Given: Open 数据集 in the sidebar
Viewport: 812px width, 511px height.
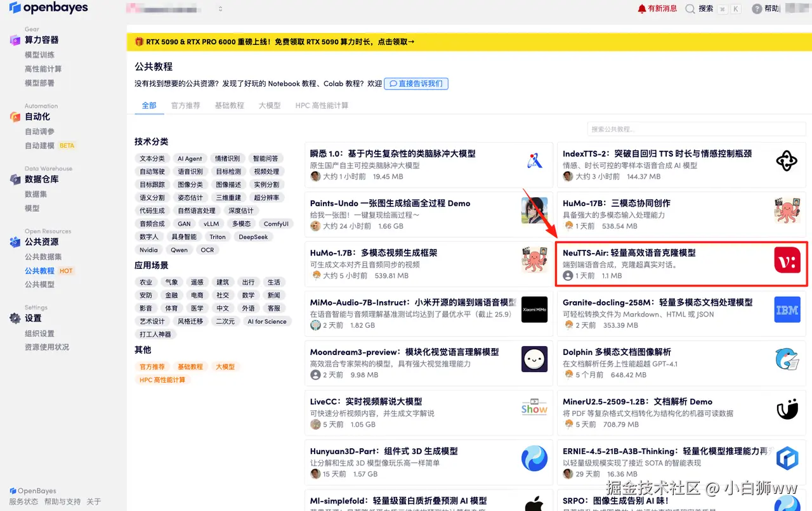Looking at the screenshot, I should [x=36, y=194].
